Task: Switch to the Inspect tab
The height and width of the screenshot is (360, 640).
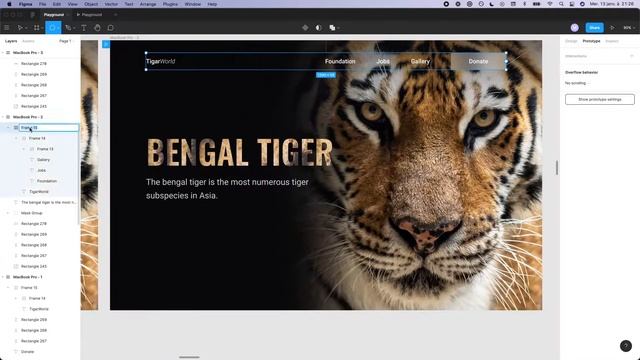Action: (612, 41)
